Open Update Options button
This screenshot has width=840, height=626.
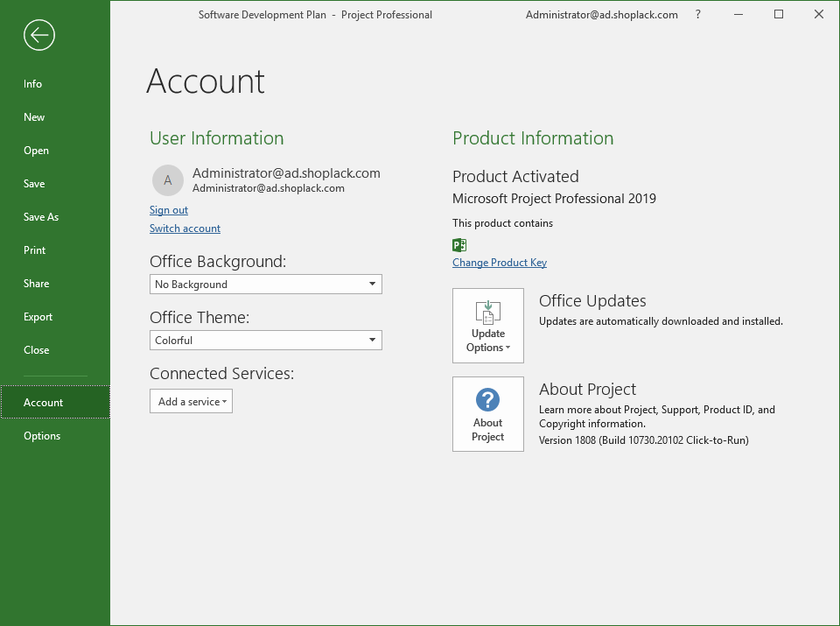click(488, 326)
